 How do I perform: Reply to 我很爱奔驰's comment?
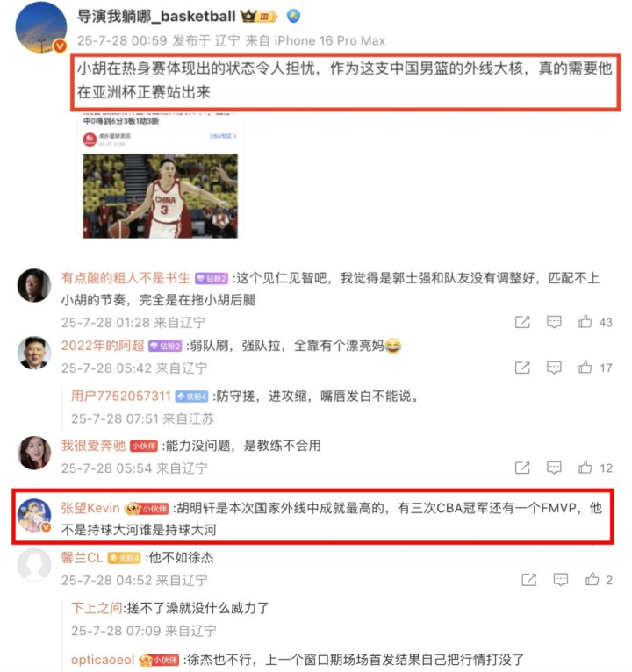(x=554, y=468)
